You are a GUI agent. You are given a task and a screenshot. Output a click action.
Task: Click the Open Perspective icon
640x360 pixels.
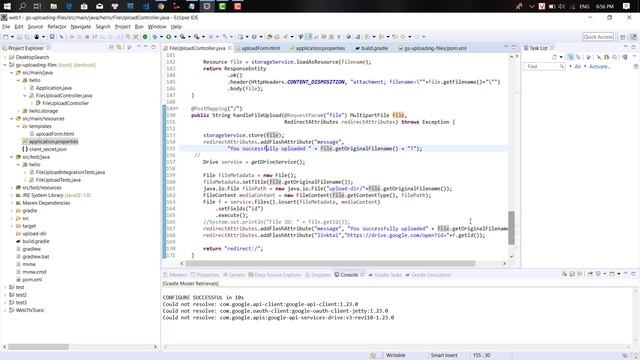coord(623,37)
